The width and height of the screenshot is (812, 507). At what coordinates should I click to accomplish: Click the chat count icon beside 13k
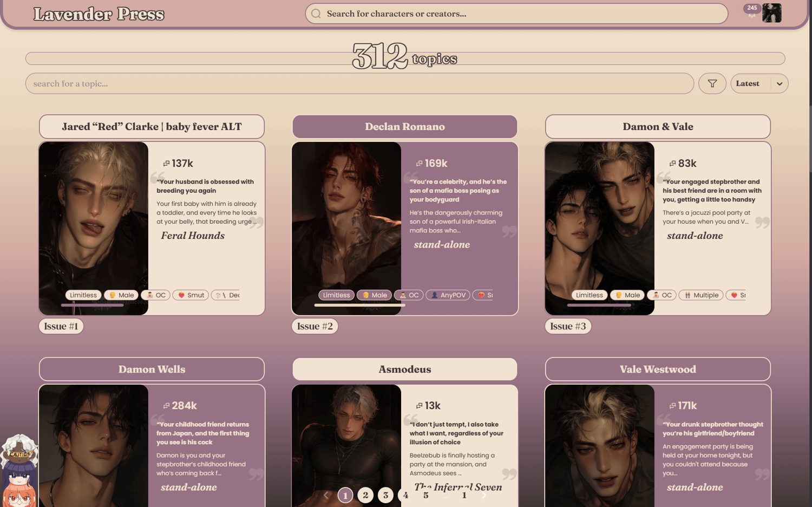[x=419, y=406]
